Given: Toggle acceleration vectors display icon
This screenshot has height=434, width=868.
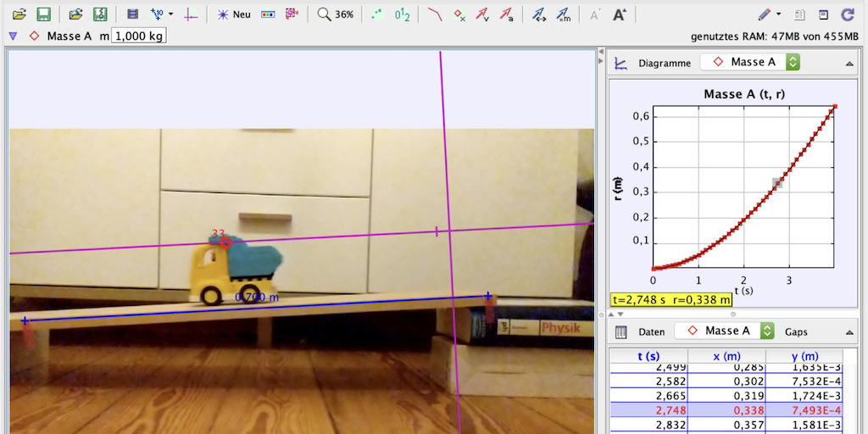Looking at the screenshot, I should (505, 14).
